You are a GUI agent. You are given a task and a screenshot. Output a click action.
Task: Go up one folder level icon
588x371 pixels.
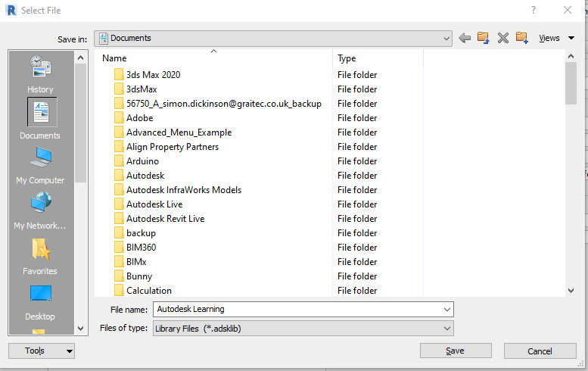[484, 38]
